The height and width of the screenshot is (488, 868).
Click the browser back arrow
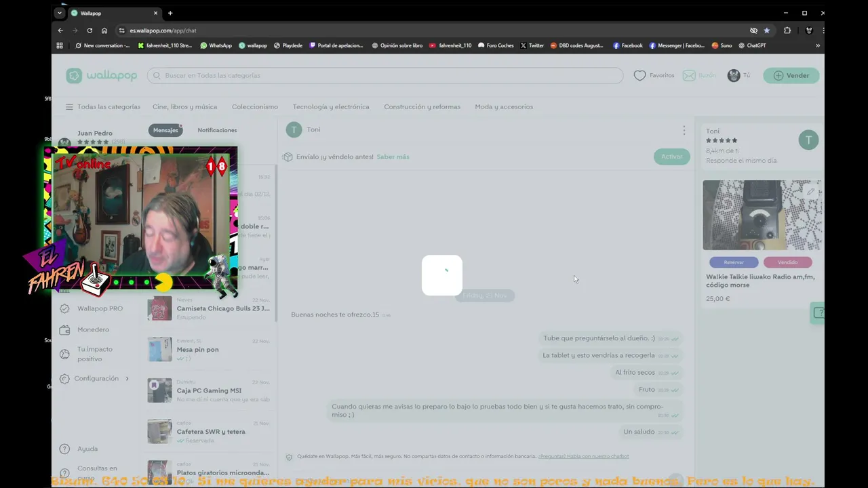[60, 30]
